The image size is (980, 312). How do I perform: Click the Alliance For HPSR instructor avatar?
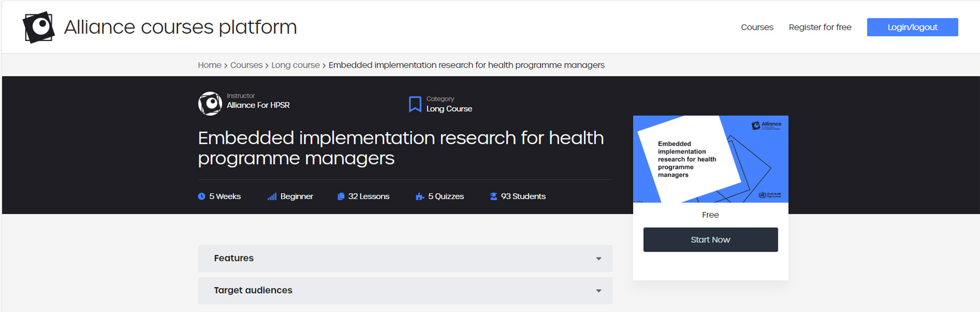(210, 104)
